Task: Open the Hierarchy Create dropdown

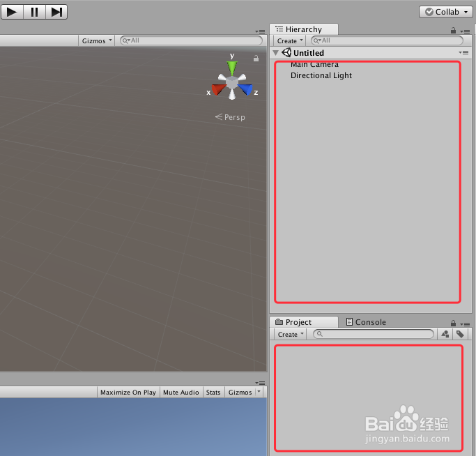Action: [x=290, y=40]
